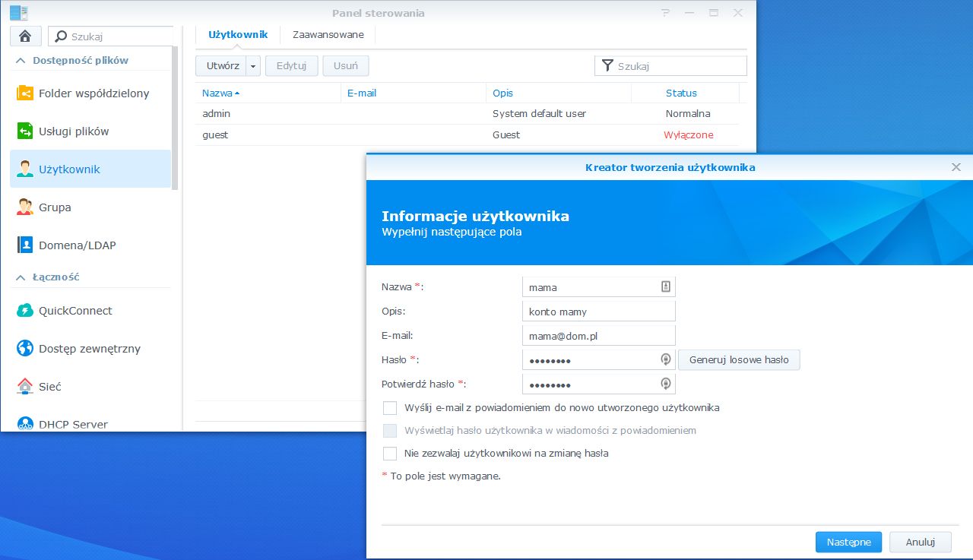Click the Status column header
The width and height of the screenshot is (973, 560).
(x=685, y=93)
